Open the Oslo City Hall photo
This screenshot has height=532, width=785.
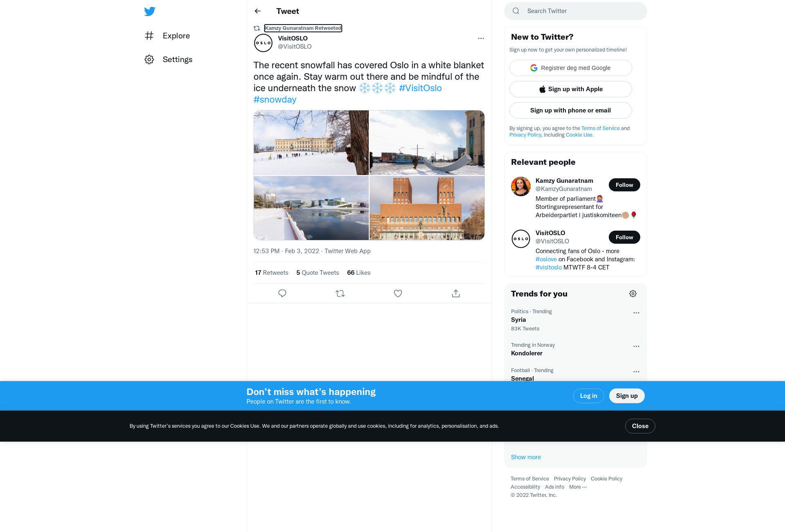[x=427, y=208]
